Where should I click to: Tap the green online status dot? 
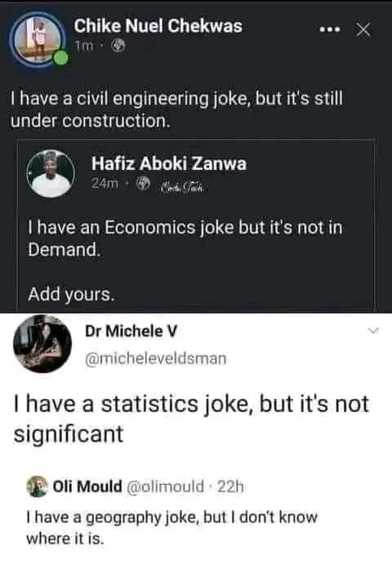click(61, 58)
